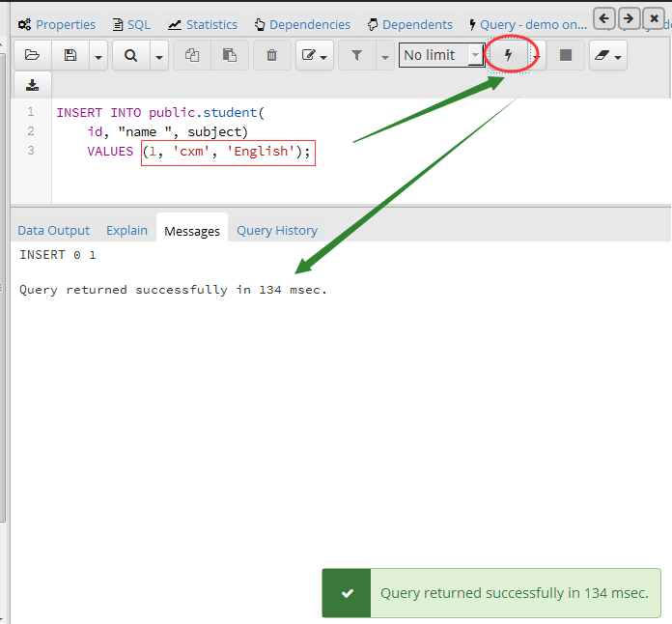Screen dimensions: 672x624
Task: Click the Find magnifier icon
Action: [x=130, y=55]
